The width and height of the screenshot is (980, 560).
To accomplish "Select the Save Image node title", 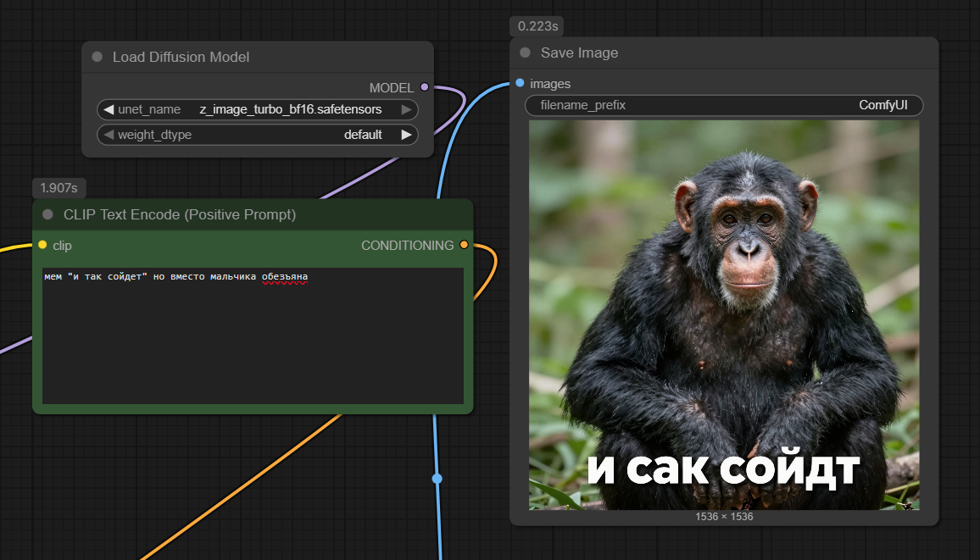I will point(580,53).
